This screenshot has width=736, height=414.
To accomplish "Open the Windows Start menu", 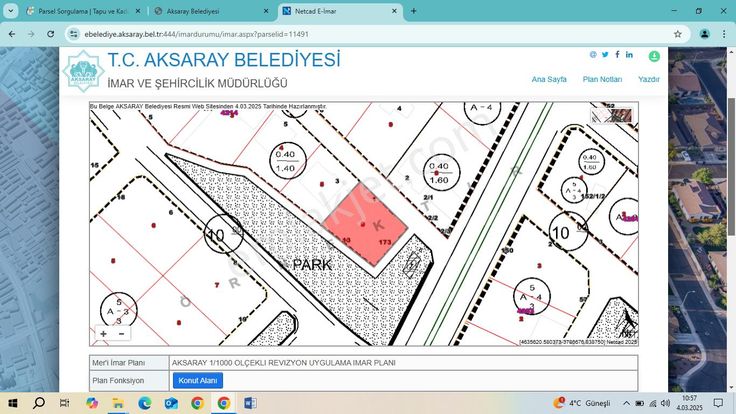I will coord(13,403).
